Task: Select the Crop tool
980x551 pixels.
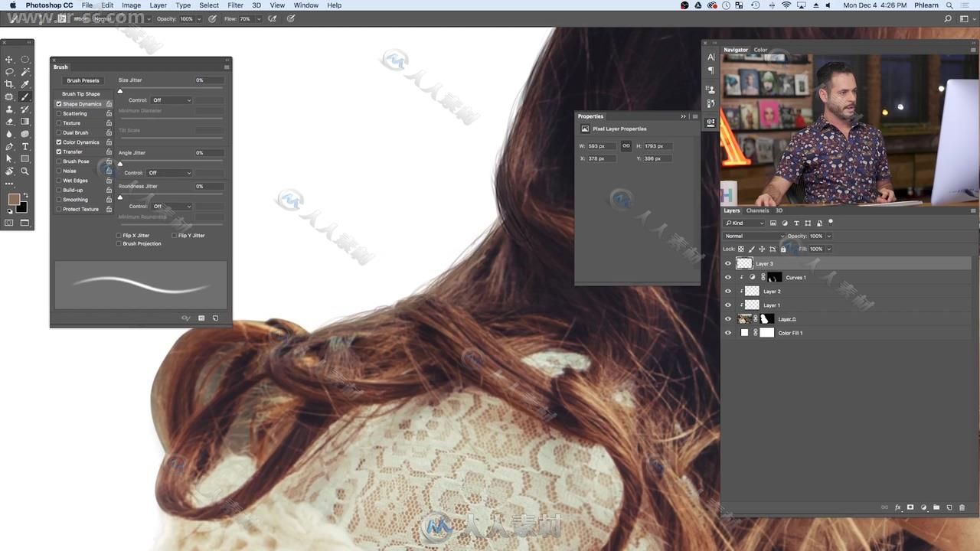Action: (x=9, y=84)
